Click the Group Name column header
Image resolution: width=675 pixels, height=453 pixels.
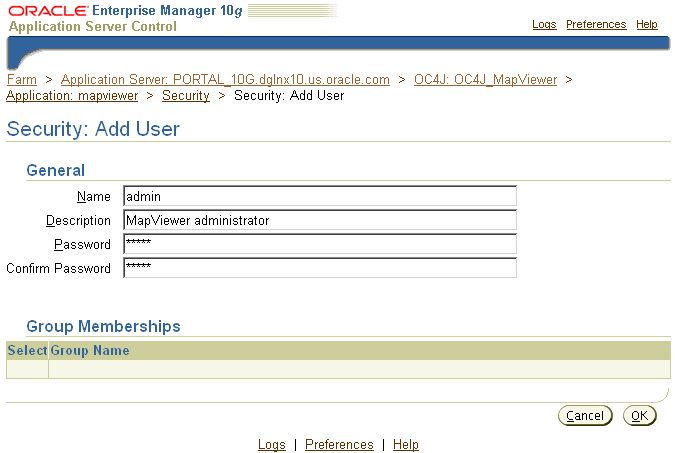[90, 351]
